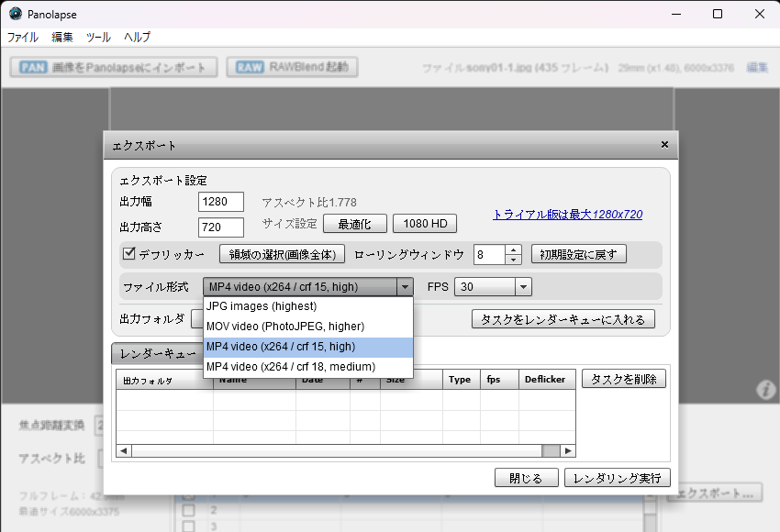Select JPG images (highest) format
Image resolution: width=780 pixels, height=532 pixels.
(262, 306)
